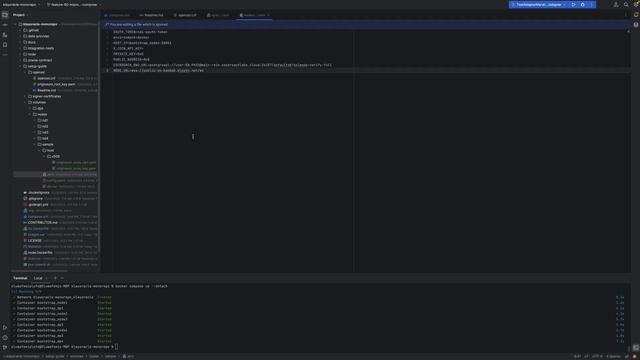Open the git branch dropdown
The height and width of the screenshot is (360, 640).
tap(74, 4)
